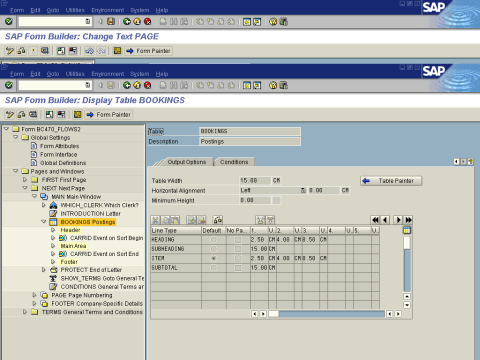The height and width of the screenshot is (360, 480).
Task: Jump to first column with double-left arrow
Action: pyautogui.click(x=375, y=220)
